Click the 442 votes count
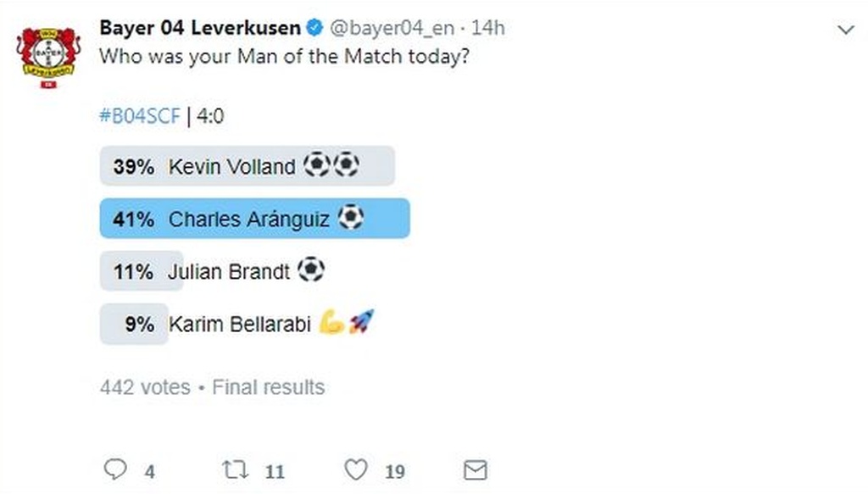The image size is (868, 494). click(145, 387)
